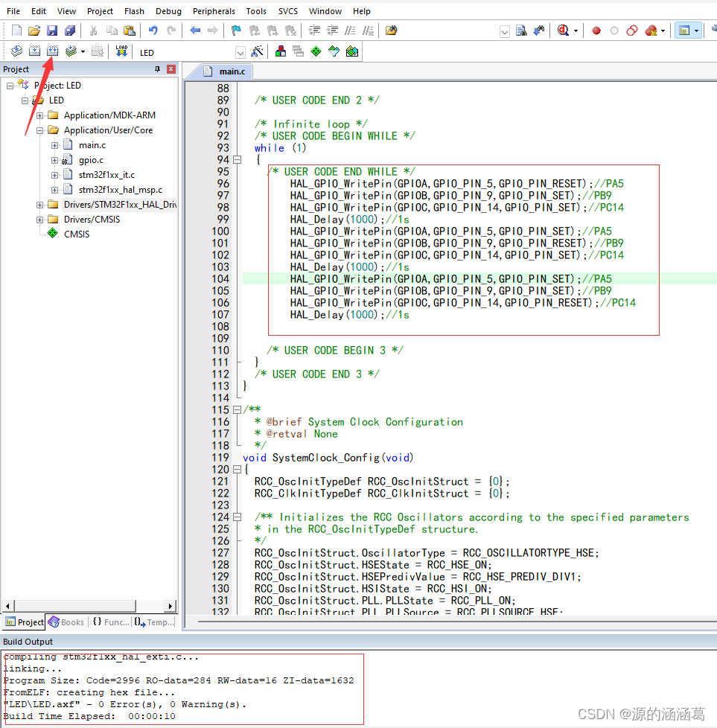Image resolution: width=717 pixels, height=728 pixels.
Task: Click the Build target icon
Action: 34,51
